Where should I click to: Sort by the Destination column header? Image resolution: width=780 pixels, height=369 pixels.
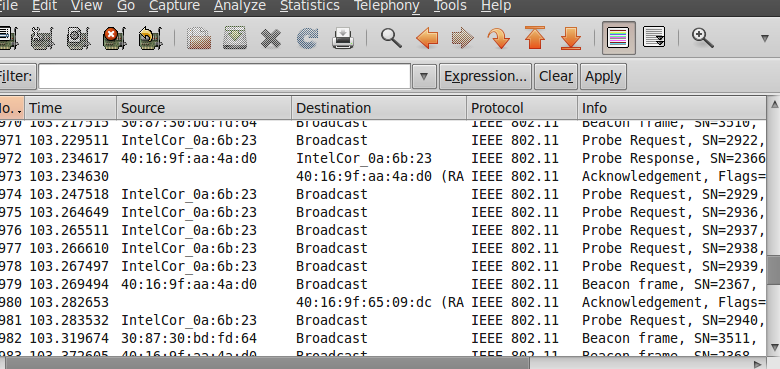coord(379,108)
